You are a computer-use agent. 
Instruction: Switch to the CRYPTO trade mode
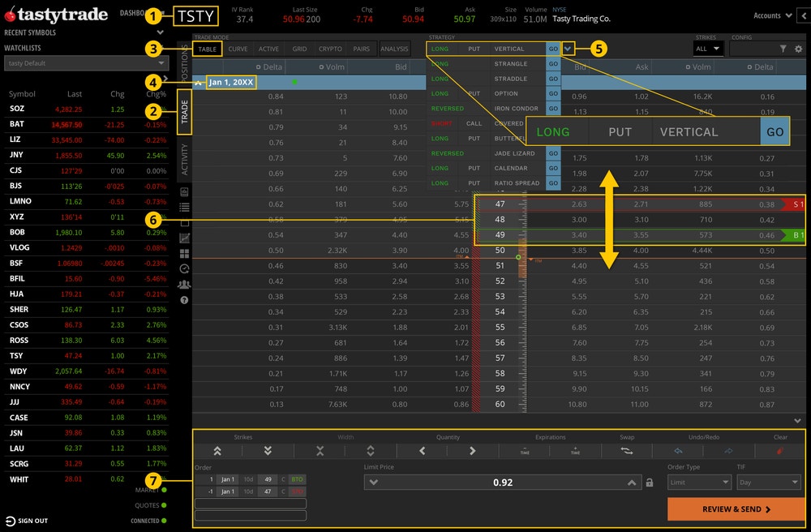pos(330,49)
